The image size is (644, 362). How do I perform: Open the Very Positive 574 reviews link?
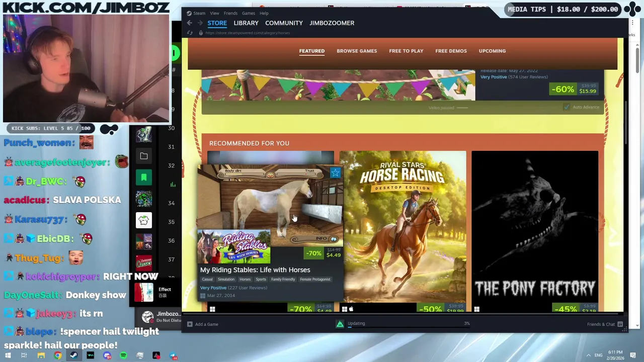[514, 77]
